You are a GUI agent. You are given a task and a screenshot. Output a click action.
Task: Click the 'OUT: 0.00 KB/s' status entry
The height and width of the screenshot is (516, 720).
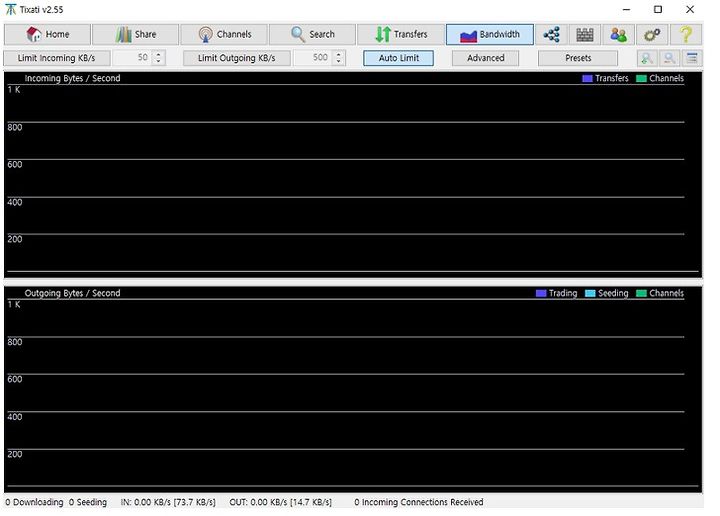(281, 502)
